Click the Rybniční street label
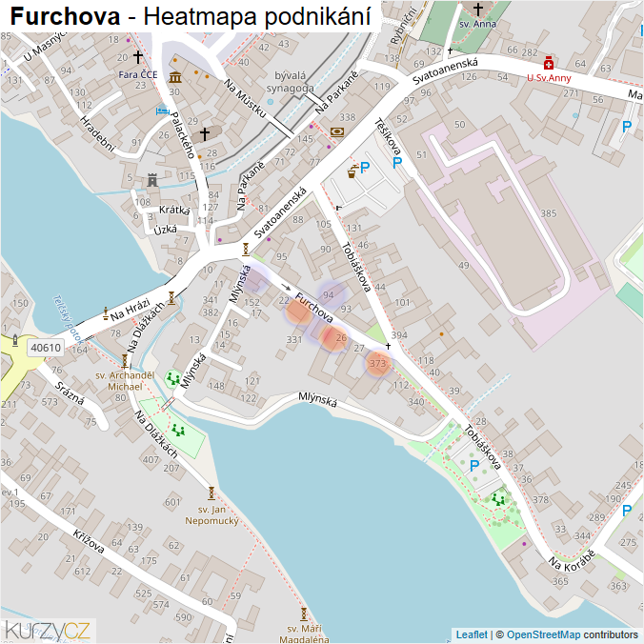The width and height of the screenshot is (644, 644). (403, 26)
